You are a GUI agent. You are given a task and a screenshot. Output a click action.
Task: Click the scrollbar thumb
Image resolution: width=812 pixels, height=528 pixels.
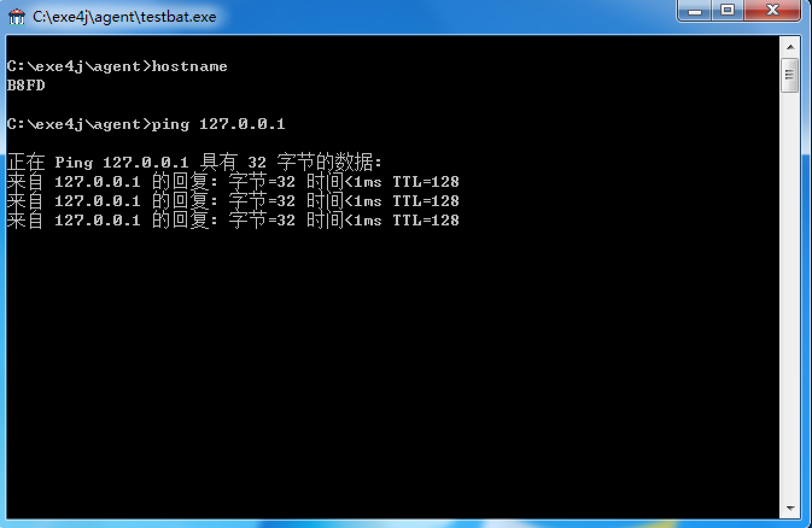tap(790, 74)
